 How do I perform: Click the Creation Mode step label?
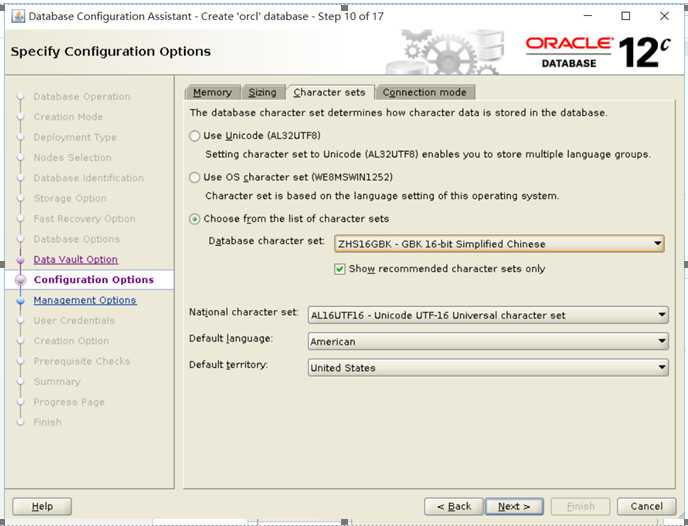point(68,117)
